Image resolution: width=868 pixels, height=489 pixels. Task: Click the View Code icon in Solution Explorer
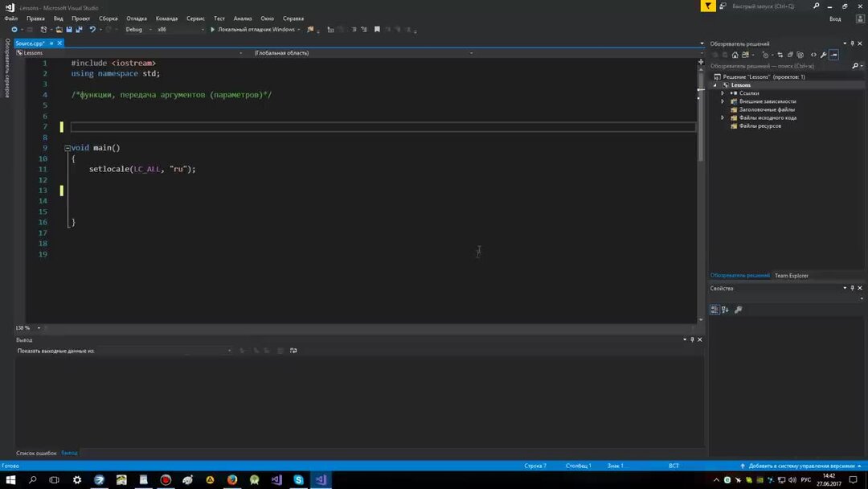(x=813, y=55)
